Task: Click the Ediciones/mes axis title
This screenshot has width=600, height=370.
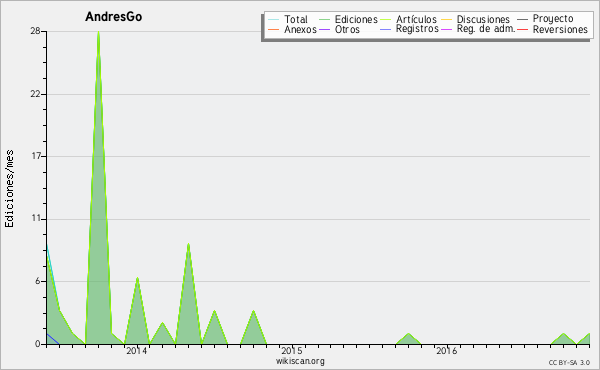Action: [9, 189]
